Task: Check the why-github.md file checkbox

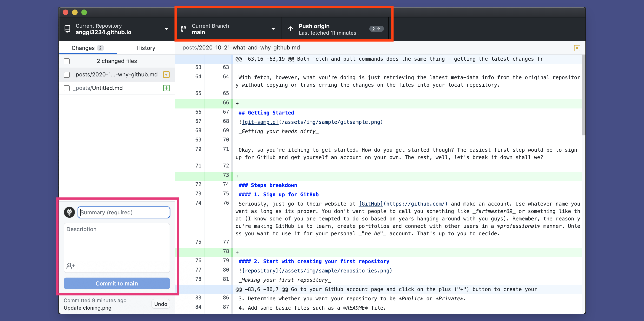Action: pos(67,75)
